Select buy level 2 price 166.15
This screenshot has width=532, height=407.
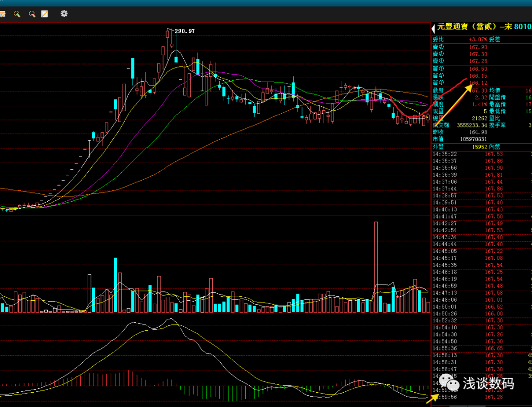(x=478, y=76)
